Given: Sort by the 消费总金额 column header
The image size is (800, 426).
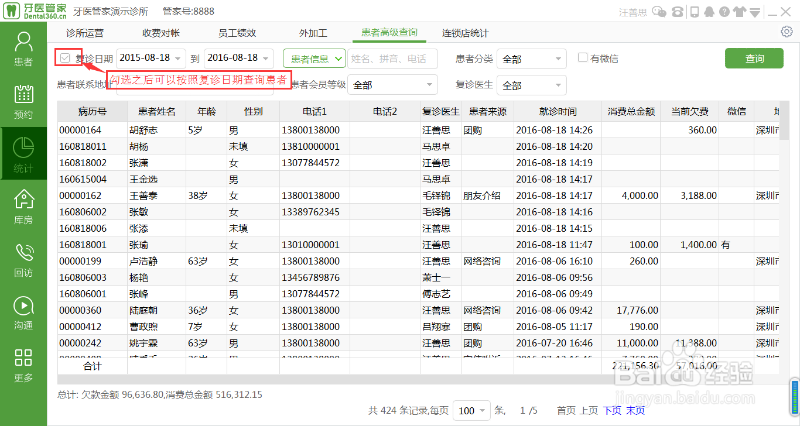Looking at the screenshot, I should click(x=631, y=111).
